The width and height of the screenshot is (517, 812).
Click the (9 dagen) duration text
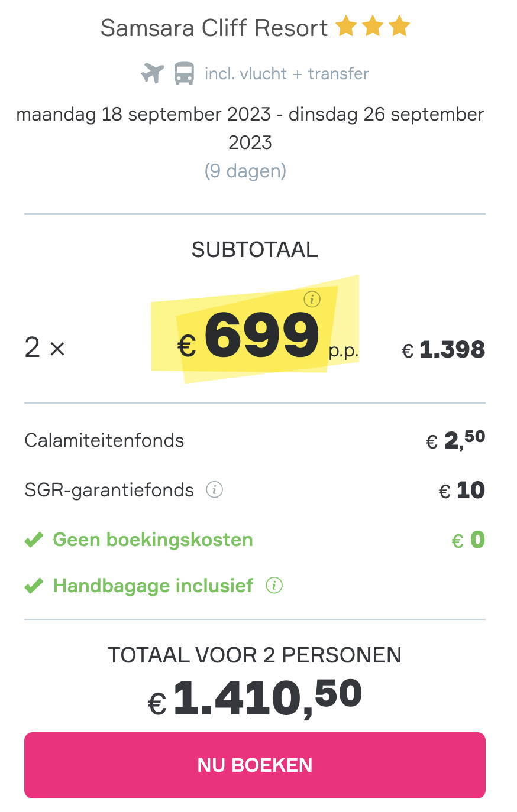(245, 171)
